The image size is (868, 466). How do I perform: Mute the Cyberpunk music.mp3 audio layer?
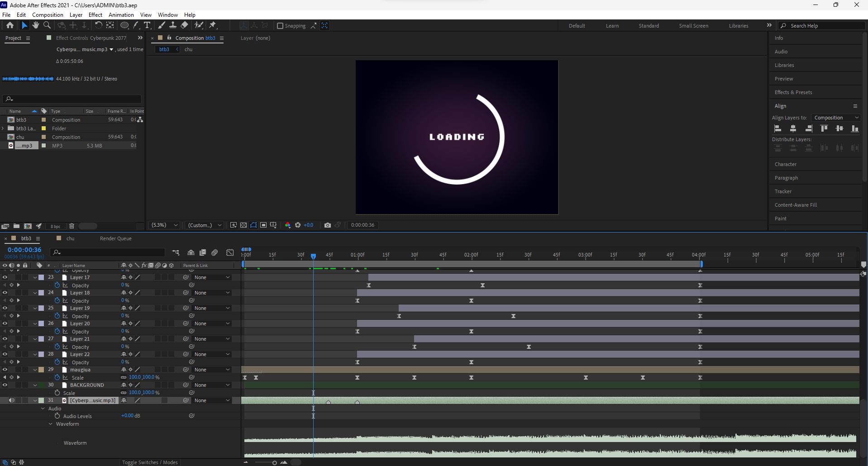pos(11,400)
